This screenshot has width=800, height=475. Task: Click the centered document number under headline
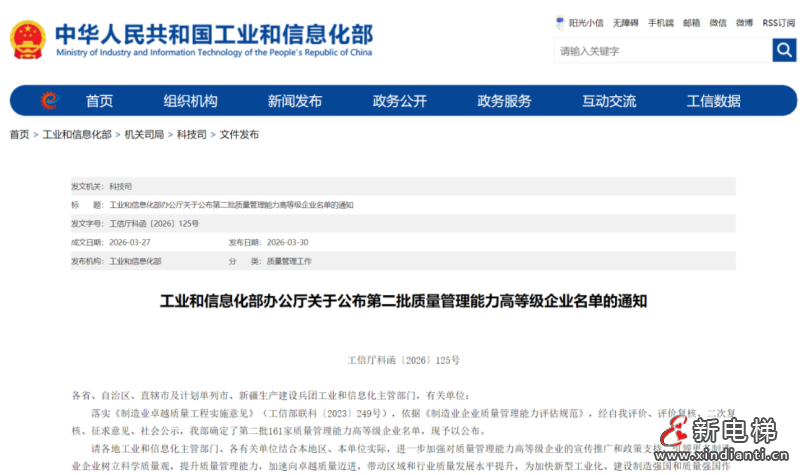point(404,360)
